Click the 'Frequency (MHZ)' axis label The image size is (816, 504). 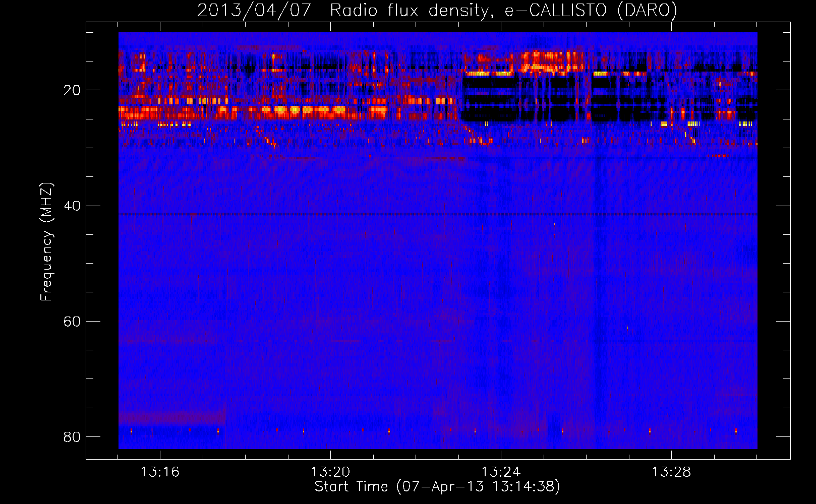(x=46, y=242)
